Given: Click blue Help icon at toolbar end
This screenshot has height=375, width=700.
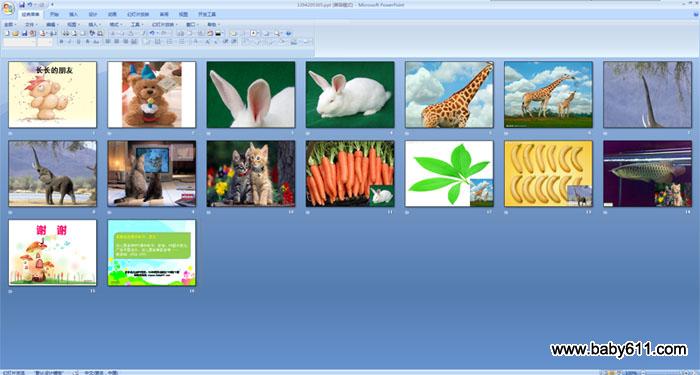Looking at the screenshot, I should pos(288,33).
